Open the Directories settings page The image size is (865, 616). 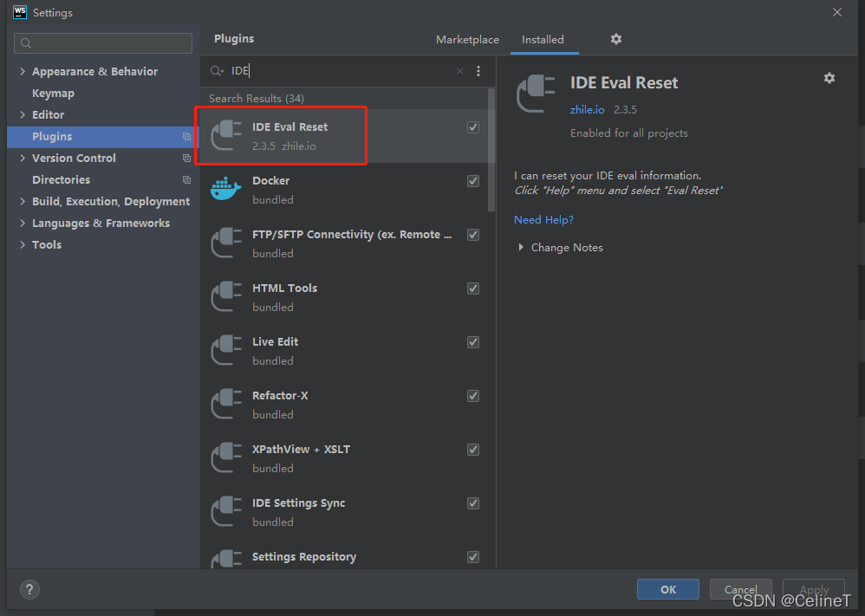(61, 180)
